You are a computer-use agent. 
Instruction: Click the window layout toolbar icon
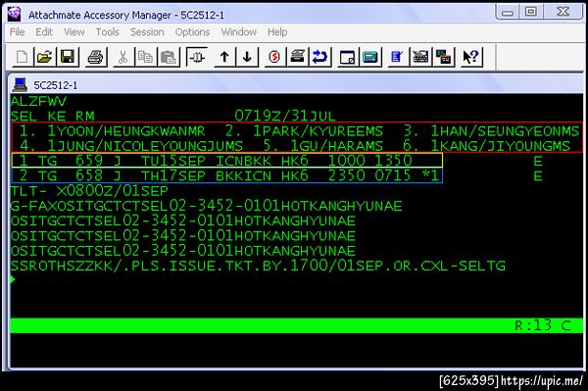347,58
